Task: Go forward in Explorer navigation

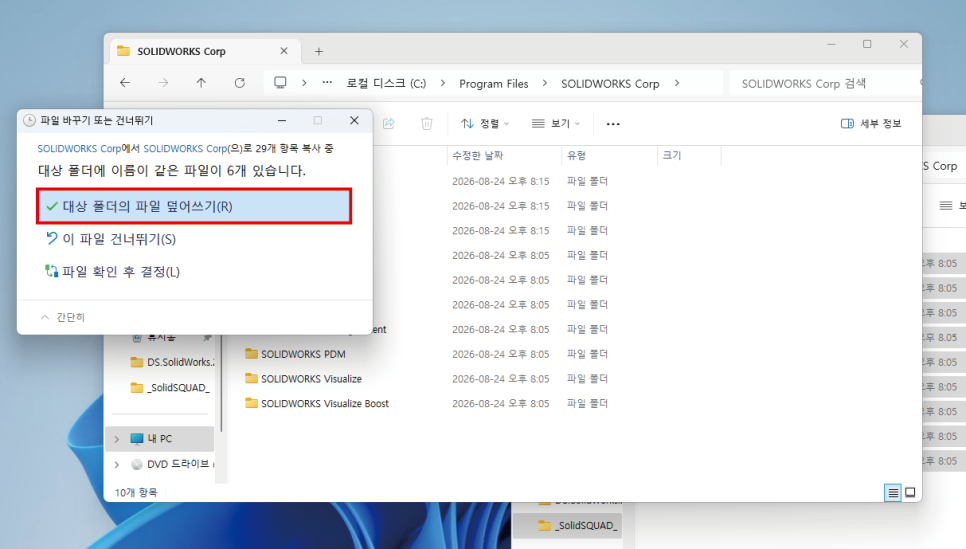Action: point(163,83)
